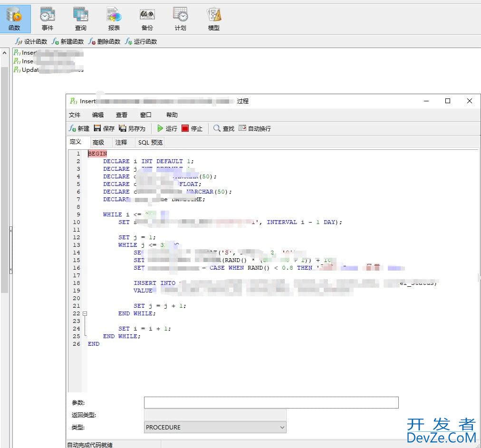The height and width of the screenshot is (448, 481).
Task: Click 删除函数 to delete the function
Action: [x=105, y=42]
